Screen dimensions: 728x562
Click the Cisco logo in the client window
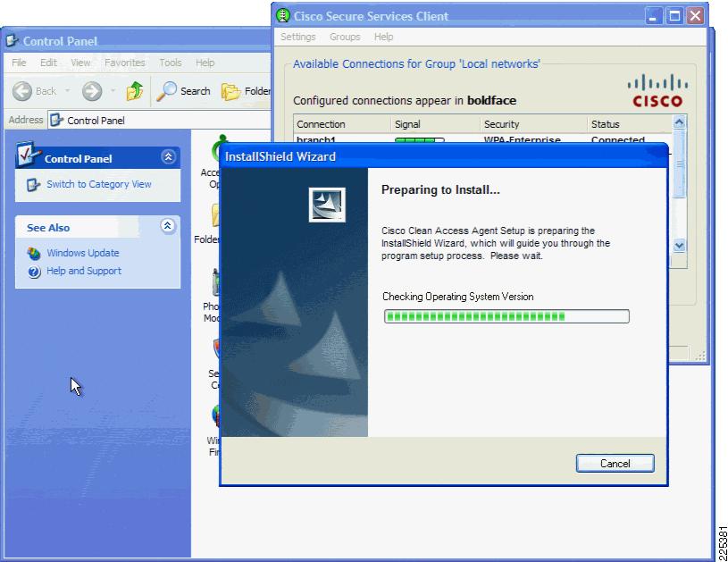(x=657, y=91)
